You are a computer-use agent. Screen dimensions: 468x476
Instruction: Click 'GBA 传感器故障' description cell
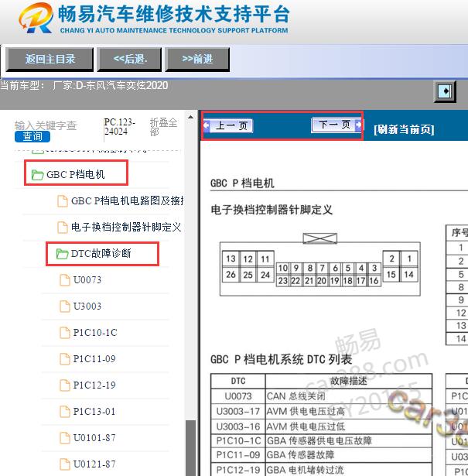[x=349, y=455]
